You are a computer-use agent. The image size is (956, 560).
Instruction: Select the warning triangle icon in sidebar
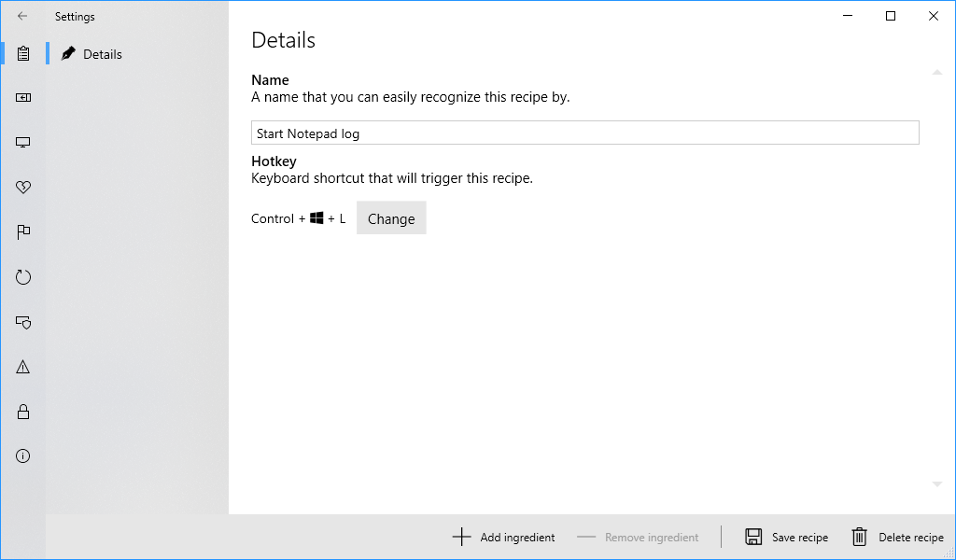click(x=23, y=367)
